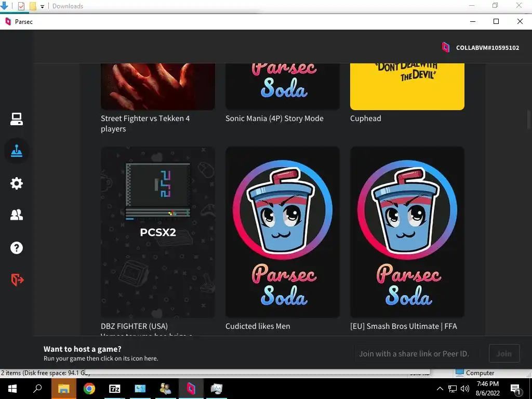Click the 'Want to host a game?' heading

[83, 349]
